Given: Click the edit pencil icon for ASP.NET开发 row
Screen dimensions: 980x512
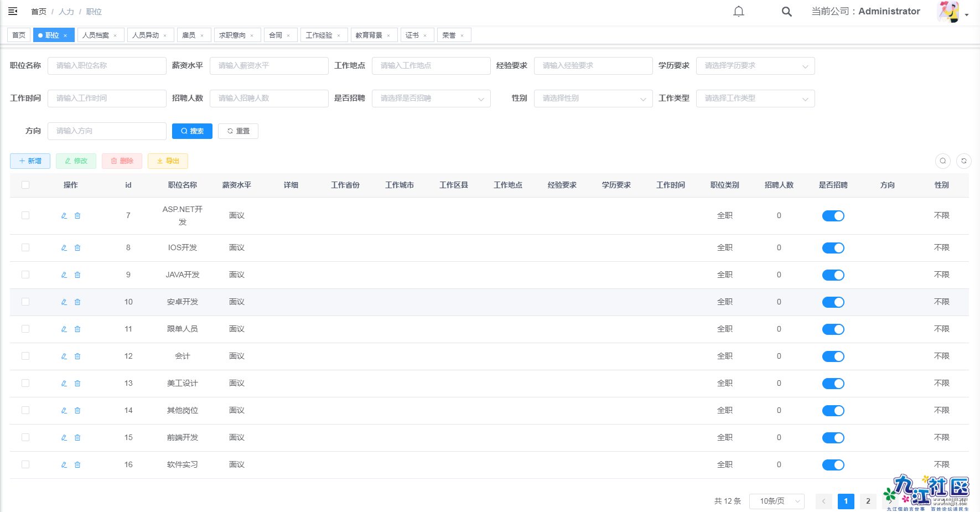Looking at the screenshot, I should (x=64, y=216).
